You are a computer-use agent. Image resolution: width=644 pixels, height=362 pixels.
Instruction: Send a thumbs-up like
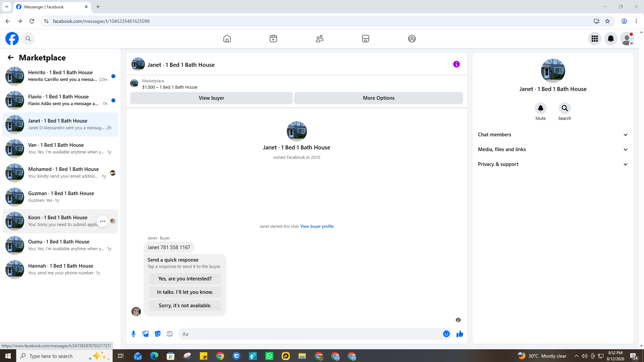tap(460, 334)
